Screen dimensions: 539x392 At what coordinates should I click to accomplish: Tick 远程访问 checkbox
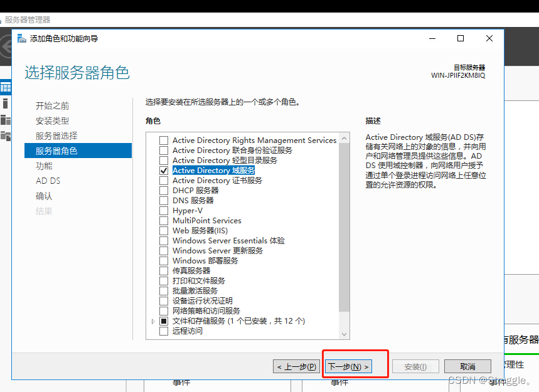pos(164,331)
